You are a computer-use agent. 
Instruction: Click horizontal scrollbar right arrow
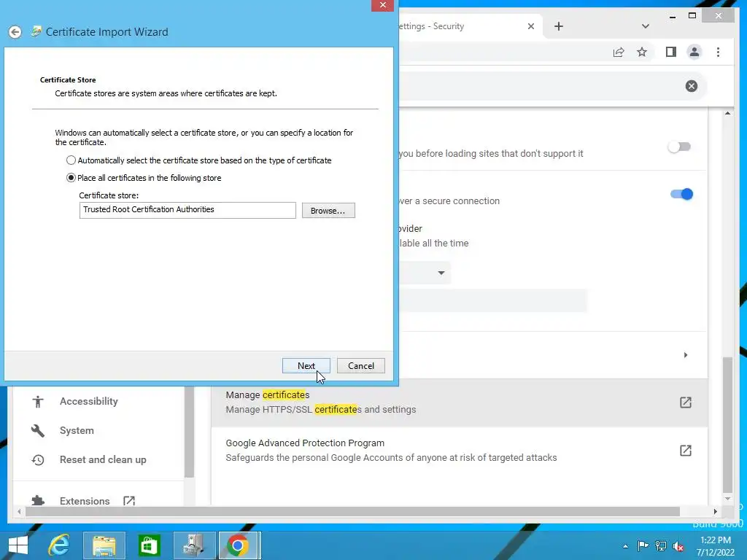tap(715, 511)
